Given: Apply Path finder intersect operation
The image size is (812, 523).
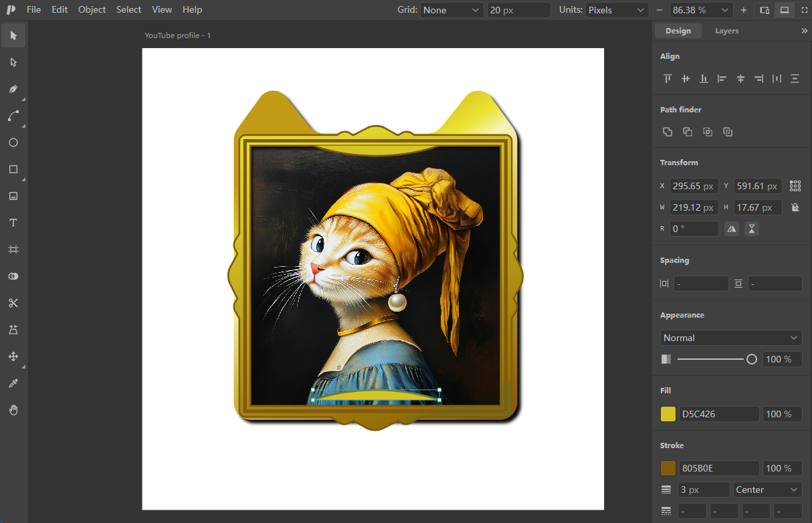Looking at the screenshot, I should pos(708,132).
